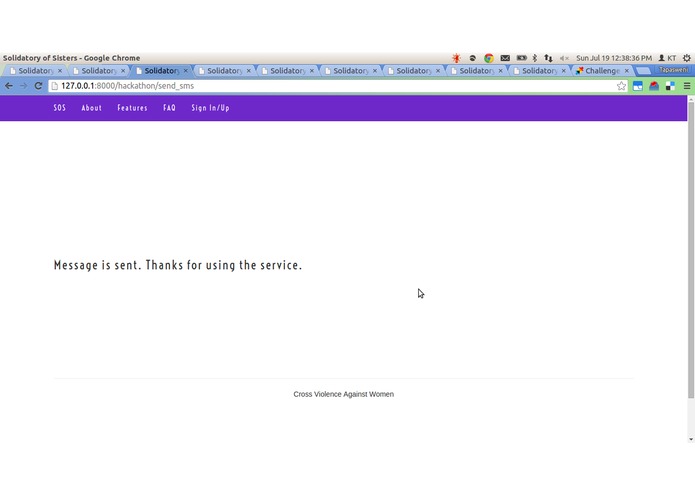Open the mail envelope indicator
Screen dimensions: 695x494
point(505,58)
